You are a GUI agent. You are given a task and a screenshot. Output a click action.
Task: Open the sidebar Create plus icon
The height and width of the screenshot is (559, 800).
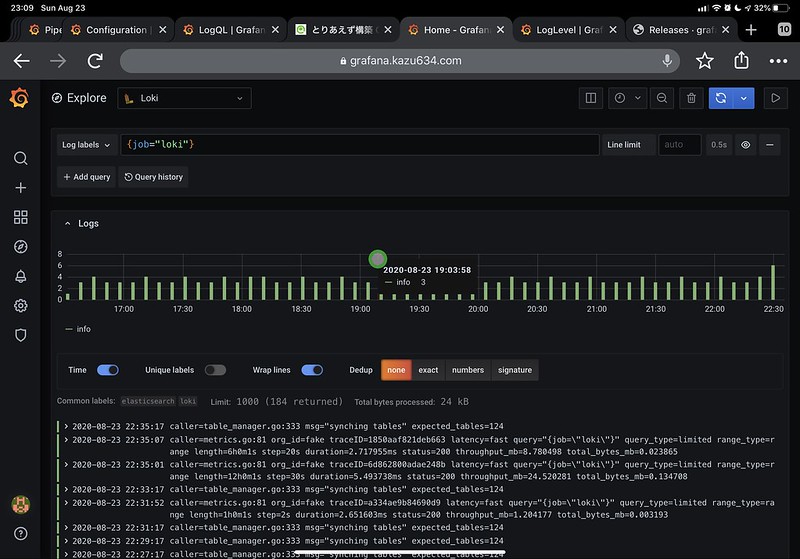(20, 188)
